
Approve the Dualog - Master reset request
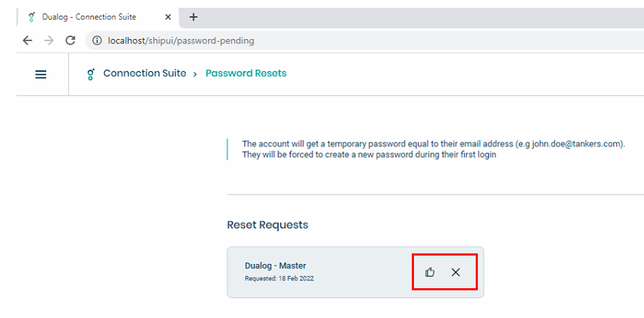coord(430,272)
